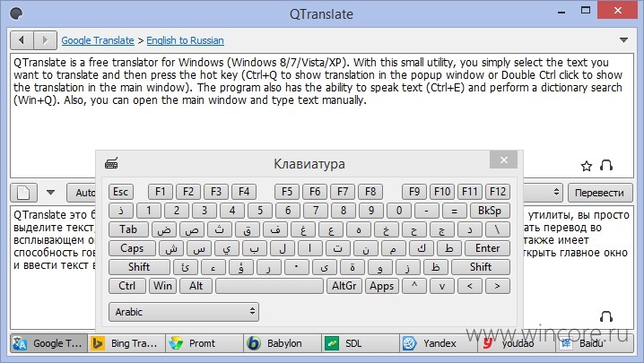Click the down arrow v key
The image size is (644, 363).
pos(442,286)
